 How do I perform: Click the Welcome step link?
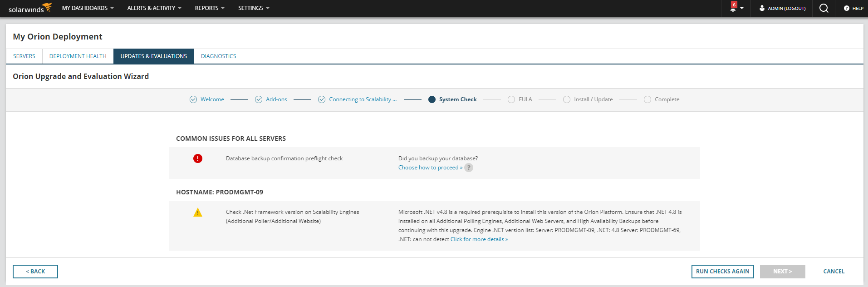pos(212,99)
